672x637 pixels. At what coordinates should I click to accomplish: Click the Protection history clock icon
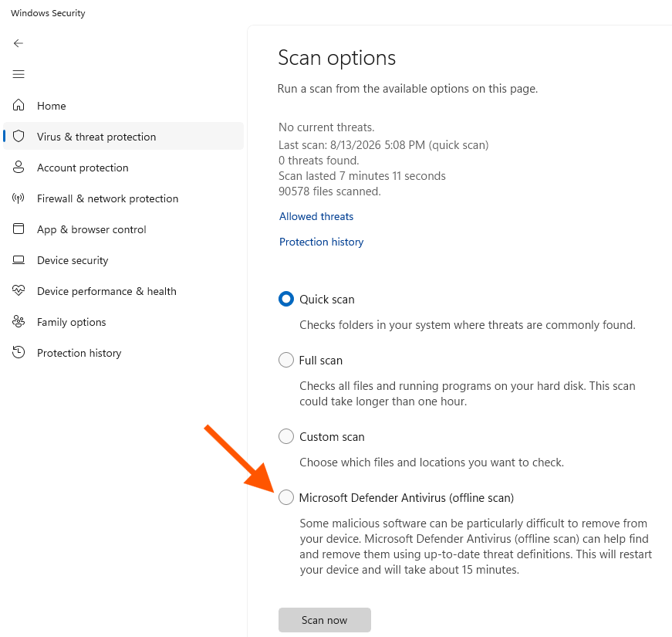coord(19,352)
